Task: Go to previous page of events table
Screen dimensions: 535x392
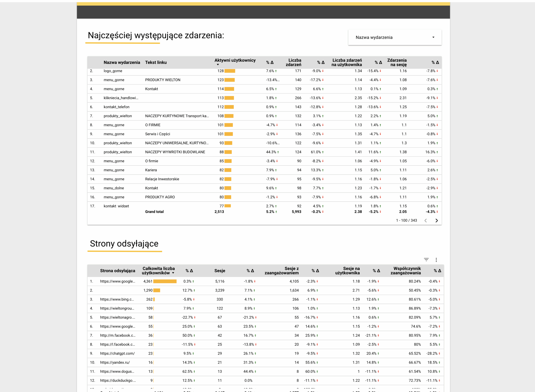Action: 426,220
